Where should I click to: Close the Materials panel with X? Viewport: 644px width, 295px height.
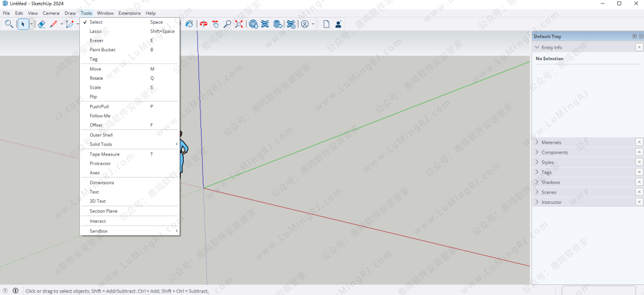click(639, 142)
